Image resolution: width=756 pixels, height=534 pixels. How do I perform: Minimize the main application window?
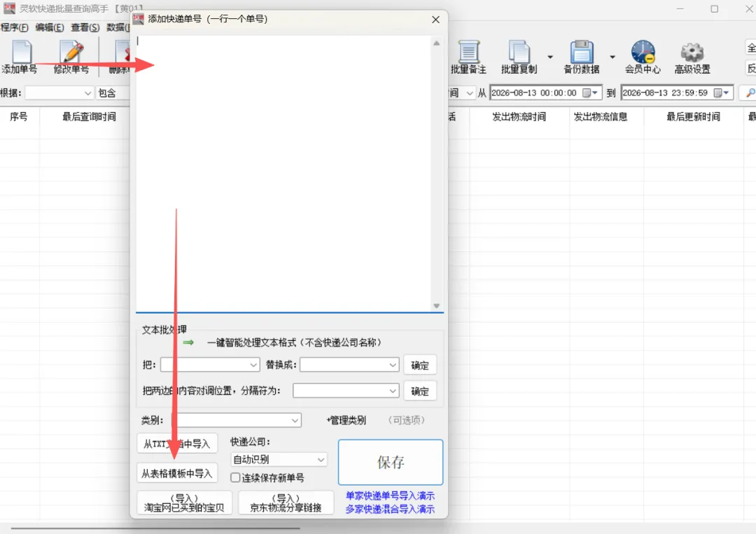pyautogui.click(x=680, y=8)
